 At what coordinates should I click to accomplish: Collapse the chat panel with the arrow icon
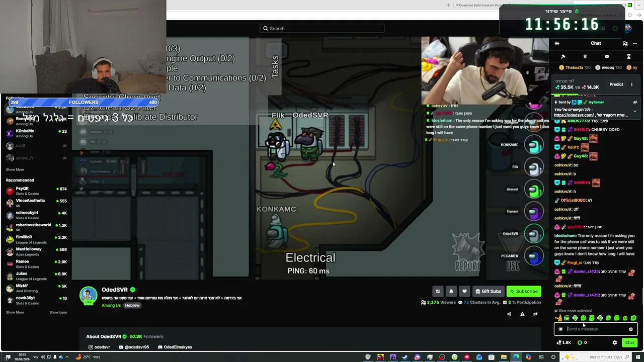(557, 44)
